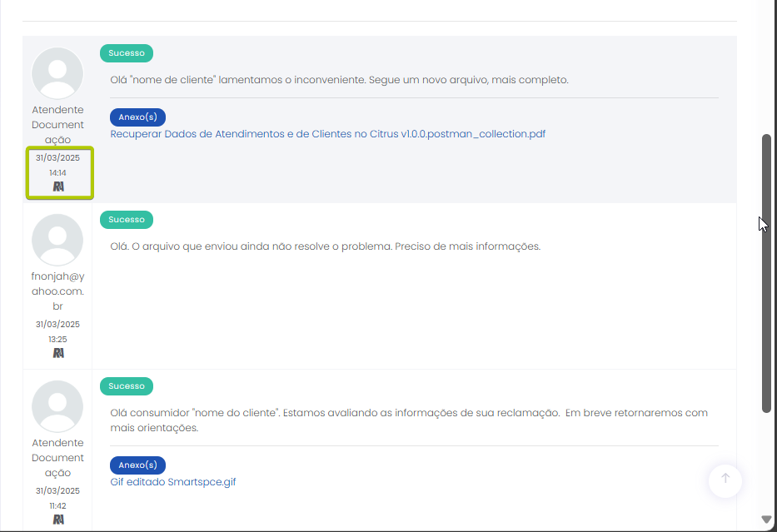
Task: Click the Sucesso badge on the top message
Action: pos(127,53)
